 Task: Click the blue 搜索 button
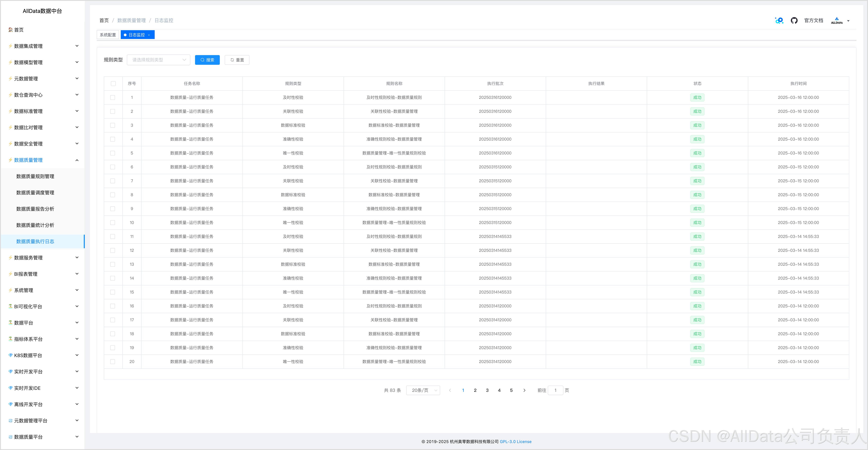pyautogui.click(x=207, y=60)
